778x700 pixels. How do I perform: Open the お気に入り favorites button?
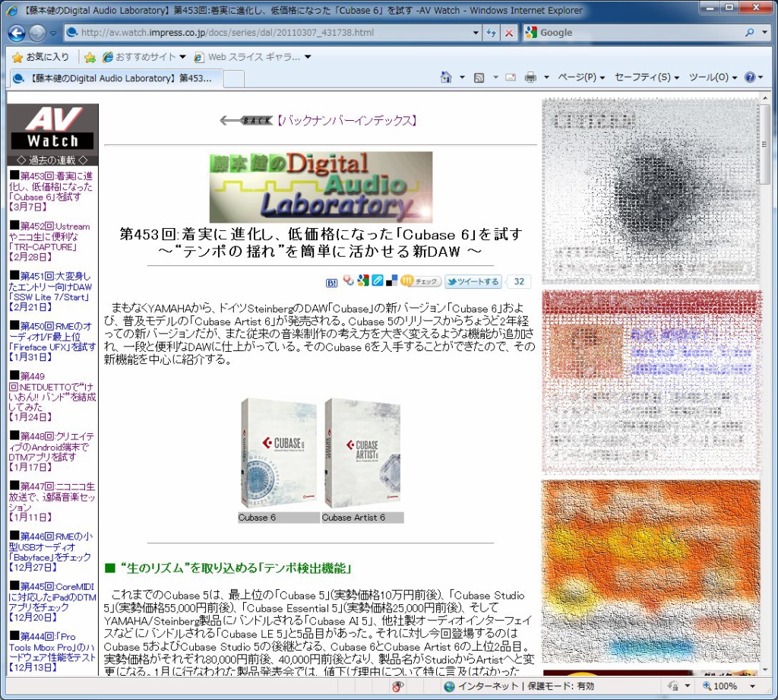click(x=40, y=57)
